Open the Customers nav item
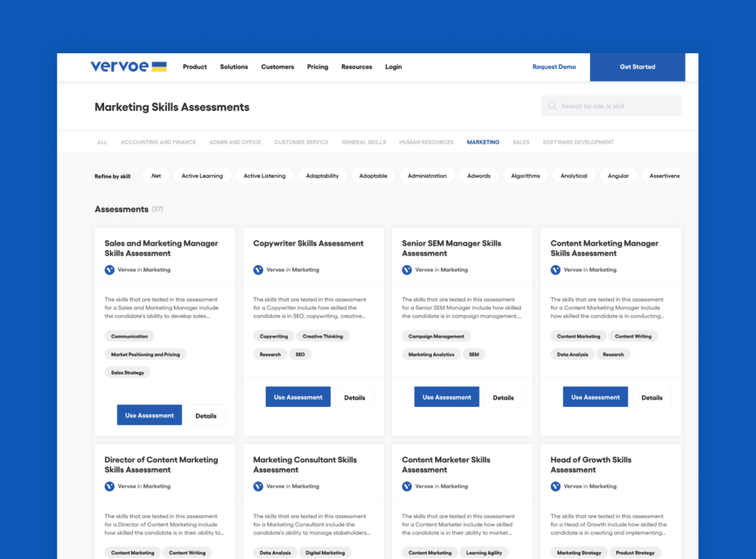756x559 pixels. [278, 66]
